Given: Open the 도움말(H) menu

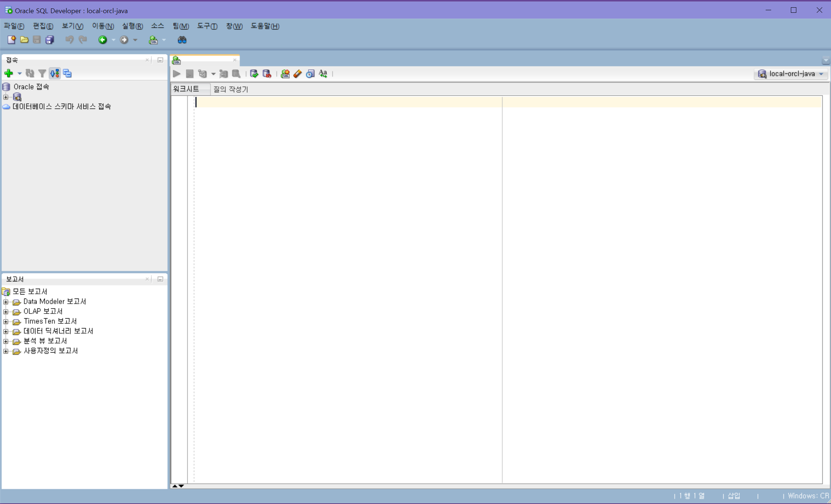Looking at the screenshot, I should pos(265,26).
